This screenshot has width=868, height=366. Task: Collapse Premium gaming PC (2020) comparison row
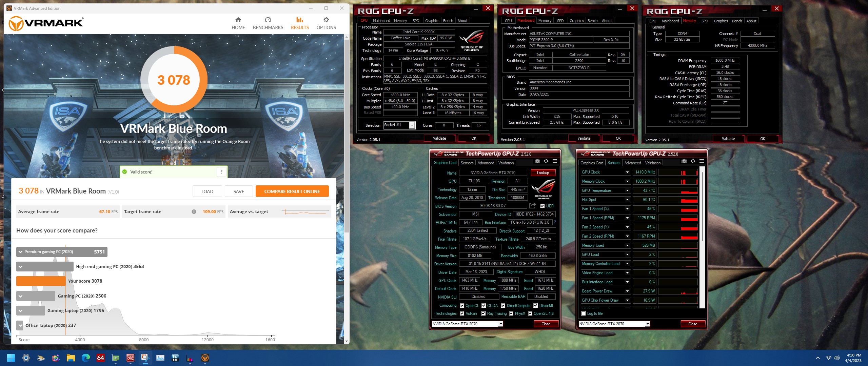click(20, 252)
